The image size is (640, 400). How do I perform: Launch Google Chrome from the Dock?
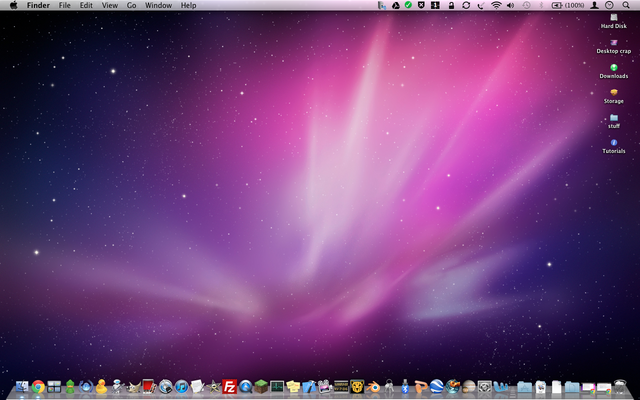[x=38, y=386]
